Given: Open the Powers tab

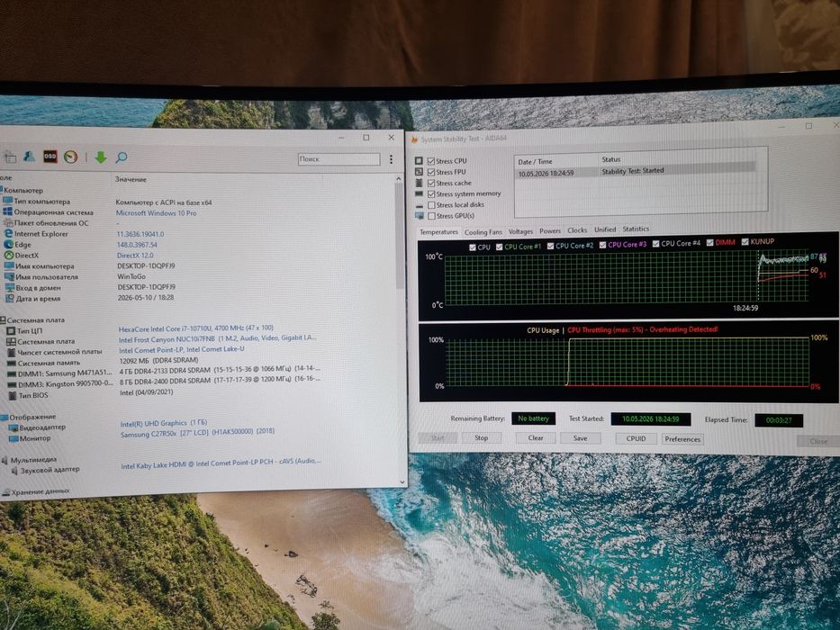Looking at the screenshot, I should (549, 231).
